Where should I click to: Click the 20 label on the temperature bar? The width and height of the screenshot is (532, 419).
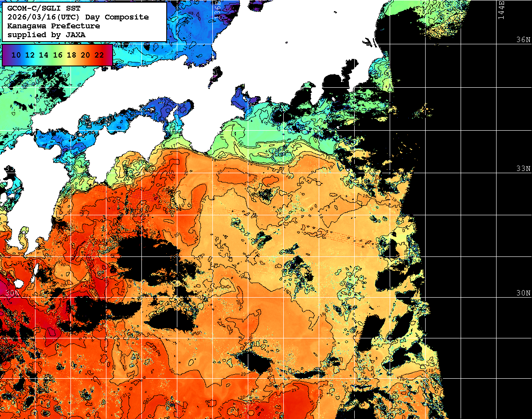coord(86,55)
